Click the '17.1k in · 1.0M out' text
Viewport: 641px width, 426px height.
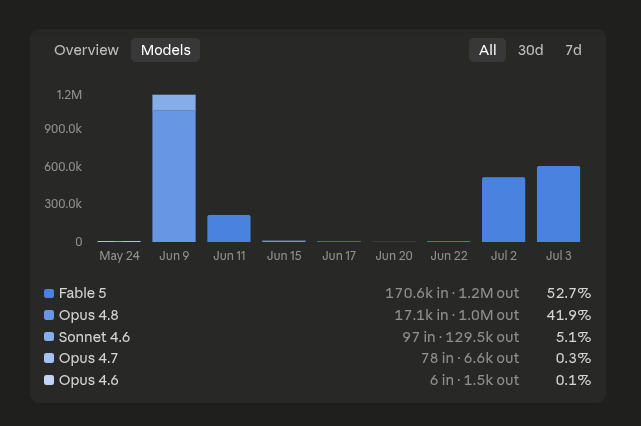(457, 315)
